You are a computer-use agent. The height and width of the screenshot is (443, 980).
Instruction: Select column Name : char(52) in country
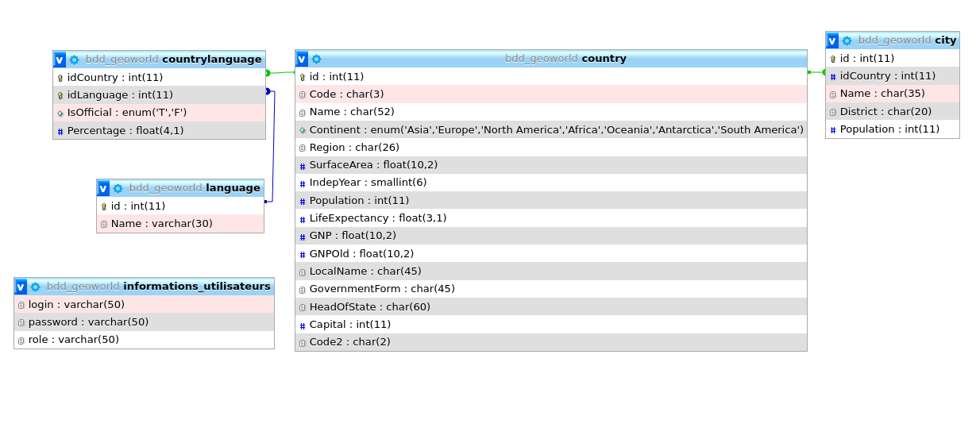click(x=551, y=112)
